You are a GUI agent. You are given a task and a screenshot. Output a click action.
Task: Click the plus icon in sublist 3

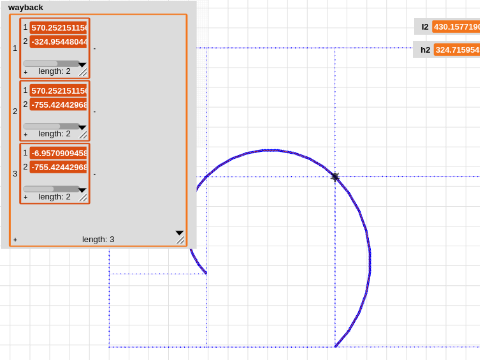26,197
